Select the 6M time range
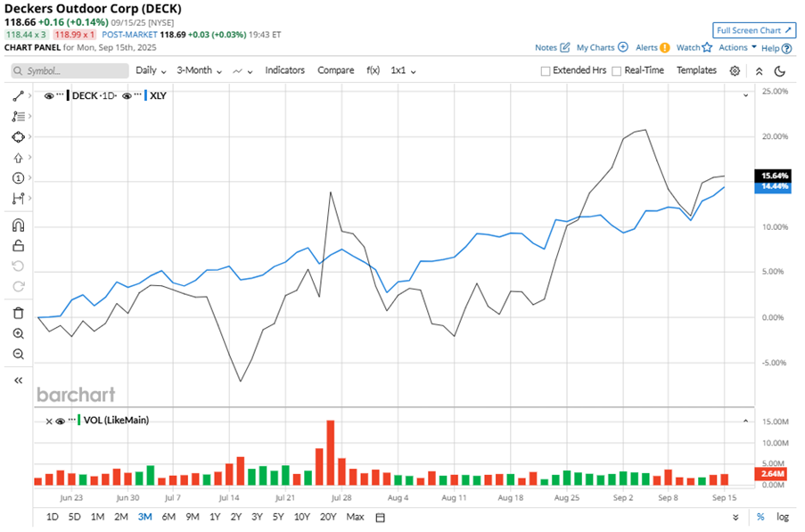This screenshot has height=532, width=805. [168, 517]
